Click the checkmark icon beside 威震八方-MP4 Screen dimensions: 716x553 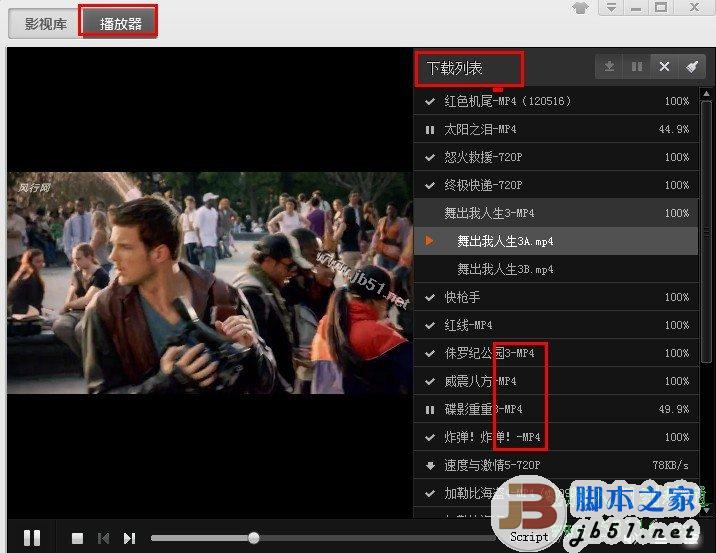pyautogui.click(x=430, y=381)
